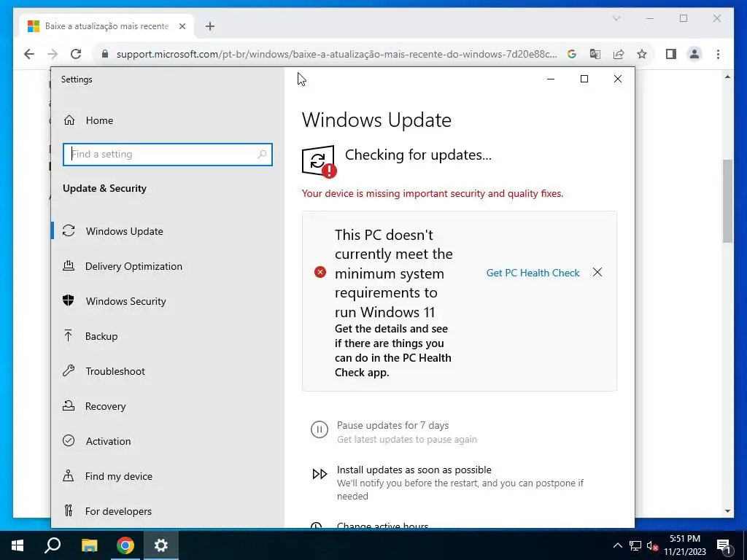The image size is (747, 560).
Task: Dismiss the Windows 11 requirements notice
Action: pyautogui.click(x=597, y=272)
